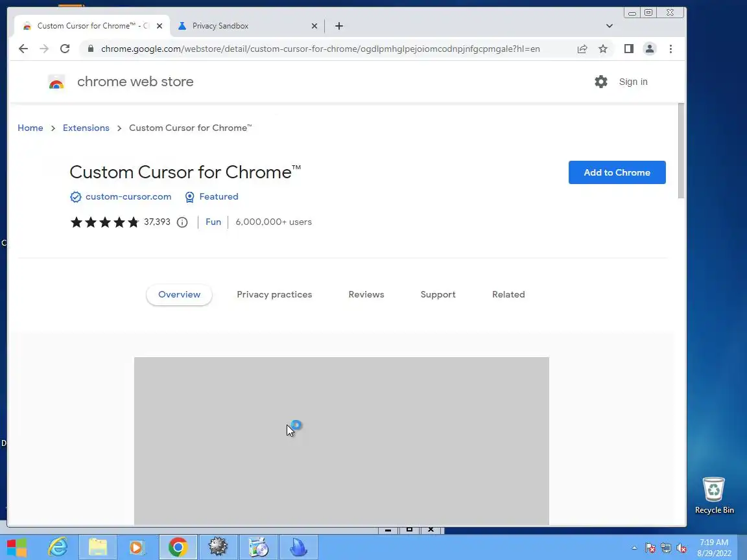View site information via the lock icon

click(x=91, y=49)
